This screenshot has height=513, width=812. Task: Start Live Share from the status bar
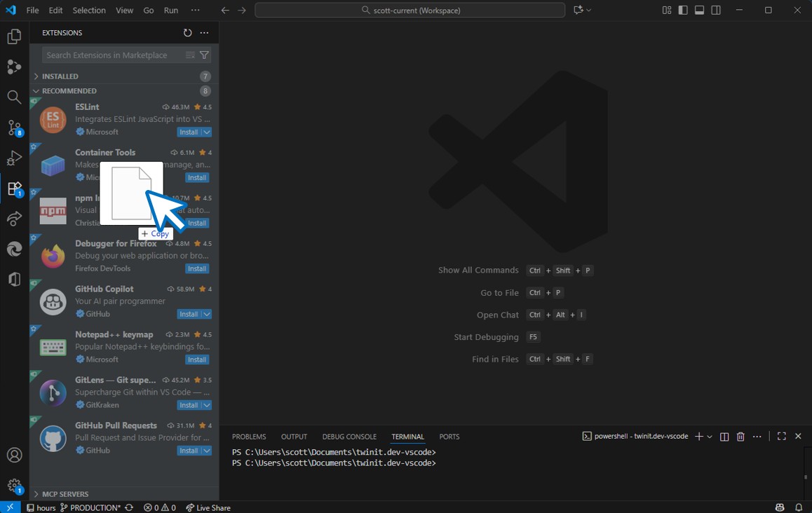pos(208,507)
